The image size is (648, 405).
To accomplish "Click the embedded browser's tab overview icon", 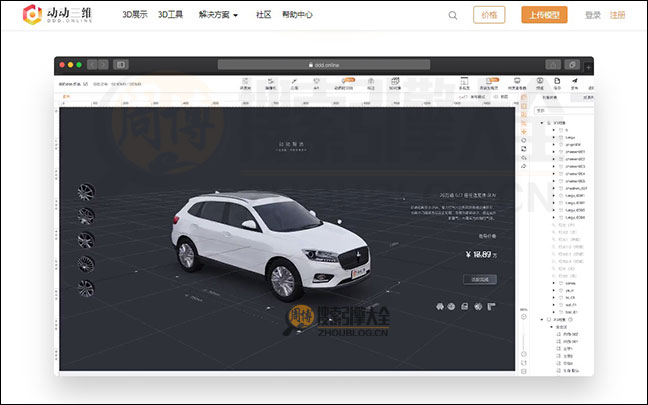I will pyautogui.click(x=572, y=64).
